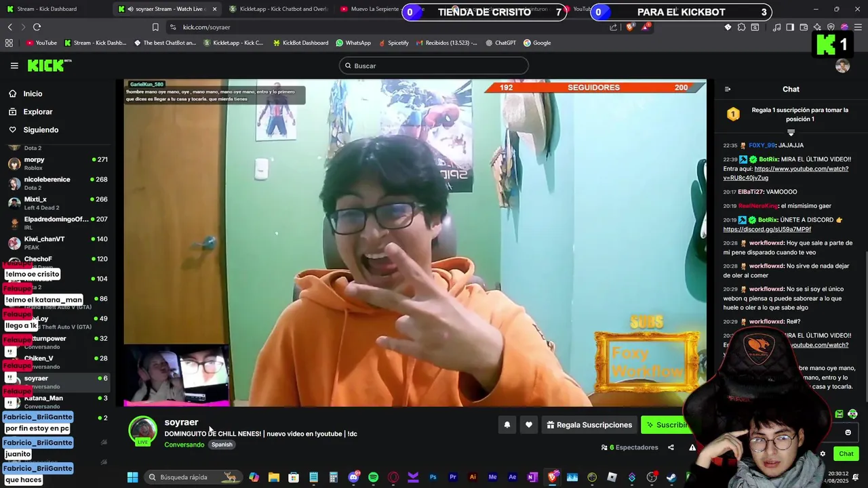Viewport: 868px width, 488px height.
Task: Open the nicoleberenice channel in the sidebar
Action: pos(58,183)
